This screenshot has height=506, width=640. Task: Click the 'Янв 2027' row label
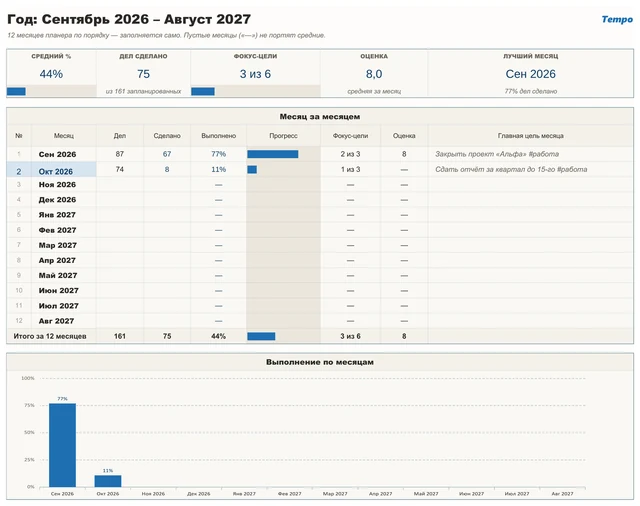(57, 215)
